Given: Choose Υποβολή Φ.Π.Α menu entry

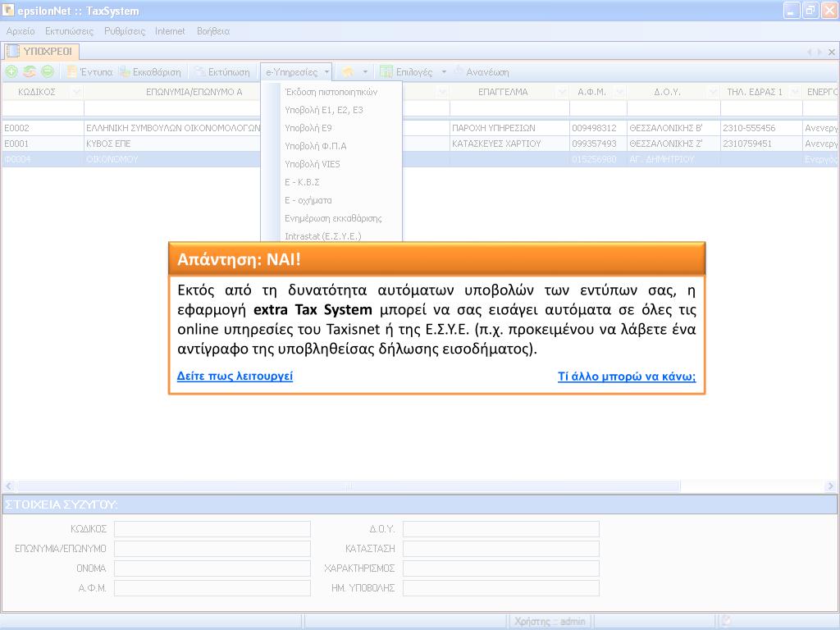Looking at the screenshot, I should (315, 146).
